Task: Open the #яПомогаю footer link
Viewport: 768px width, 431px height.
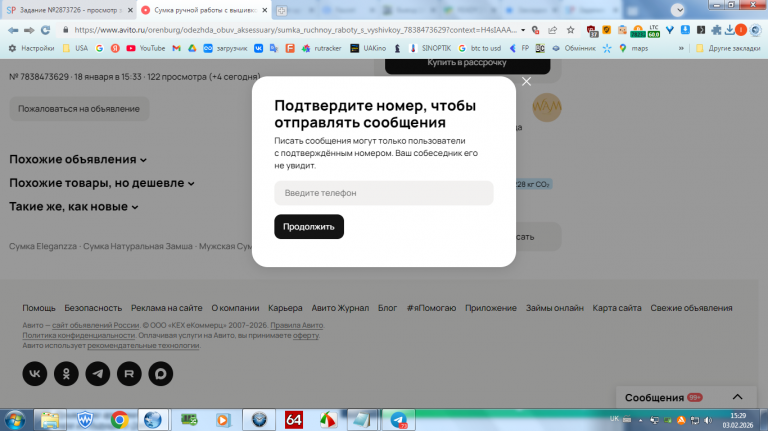Action: tap(431, 308)
